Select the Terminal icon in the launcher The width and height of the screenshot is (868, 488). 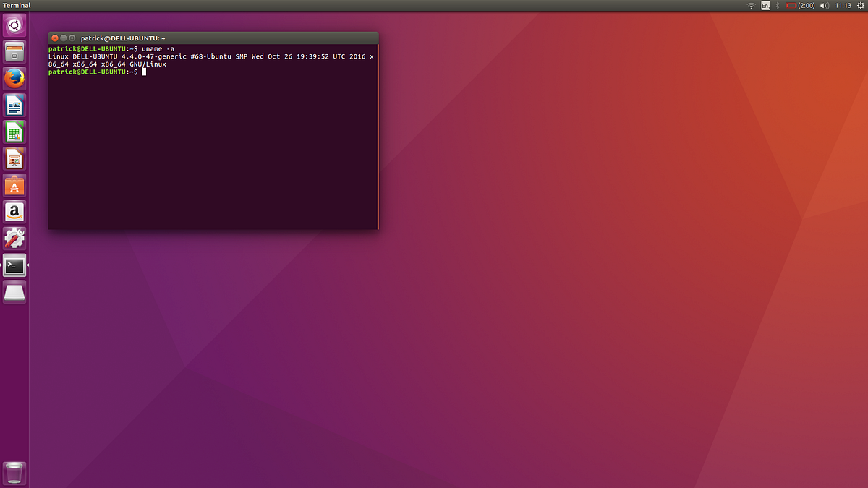[14, 265]
